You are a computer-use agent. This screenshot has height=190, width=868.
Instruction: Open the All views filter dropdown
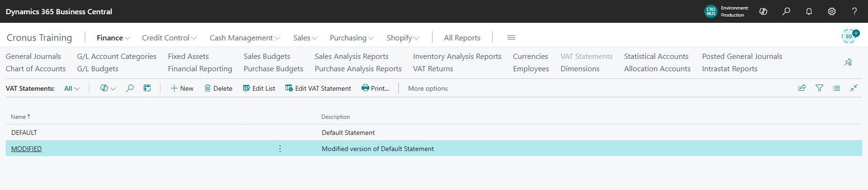pyautogui.click(x=72, y=88)
